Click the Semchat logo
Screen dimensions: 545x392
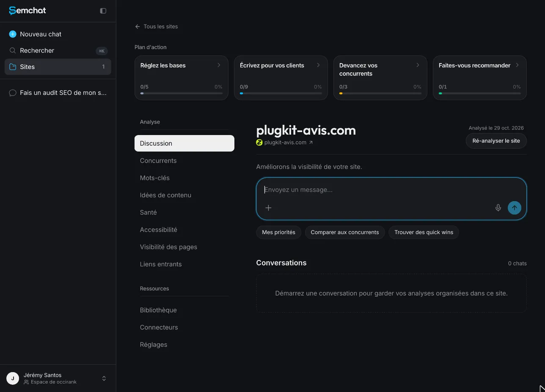[28, 11]
